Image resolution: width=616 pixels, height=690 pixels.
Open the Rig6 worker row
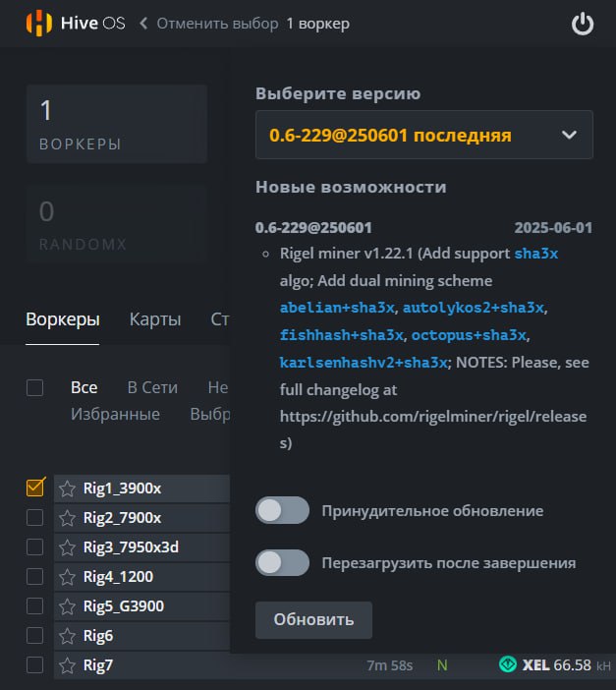(x=141, y=636)
